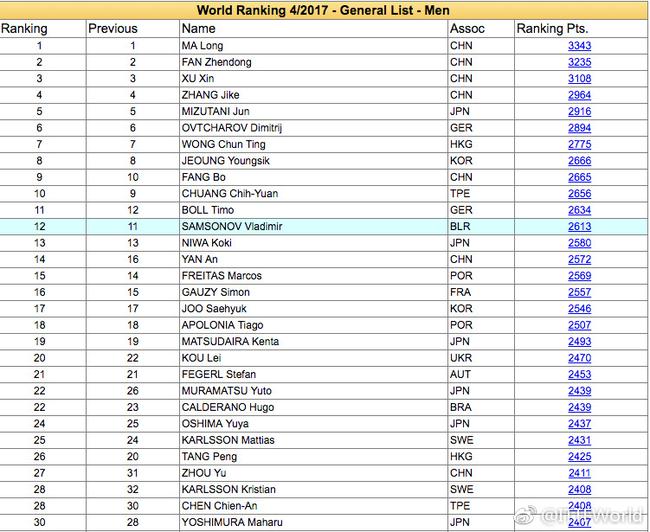
Task: Click the Assoc column header
Action: point(467,29)
